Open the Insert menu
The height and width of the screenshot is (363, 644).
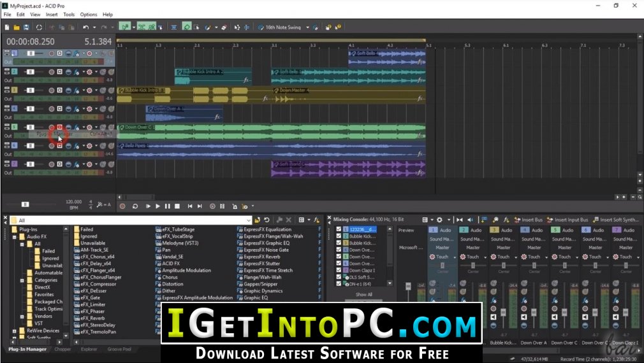pos(52,15)
